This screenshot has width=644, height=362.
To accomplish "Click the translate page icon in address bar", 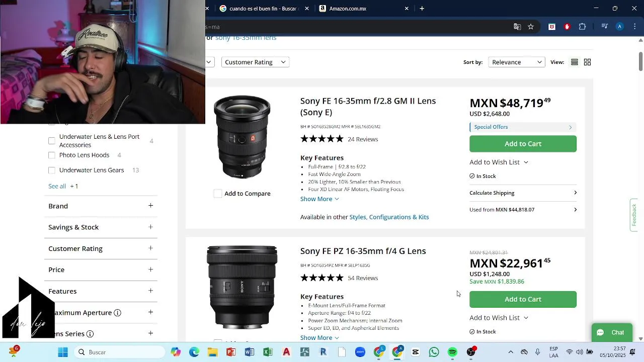I will coord(517,27).
